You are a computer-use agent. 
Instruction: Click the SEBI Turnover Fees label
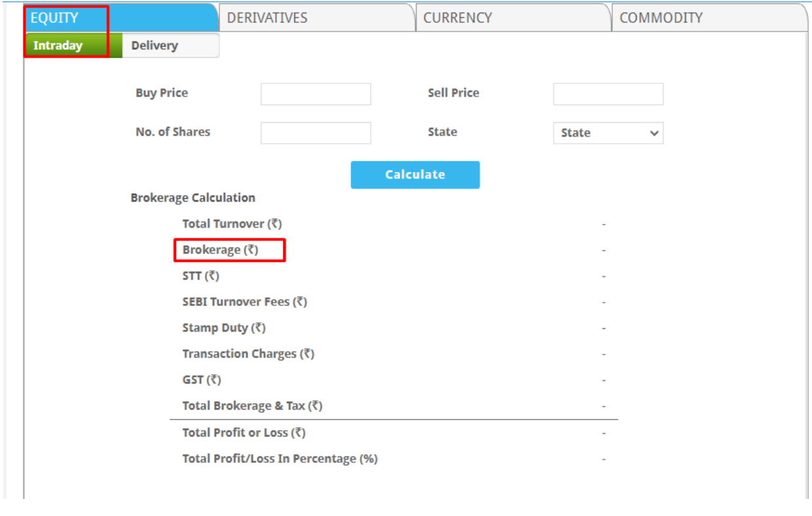tap(244, 302)
